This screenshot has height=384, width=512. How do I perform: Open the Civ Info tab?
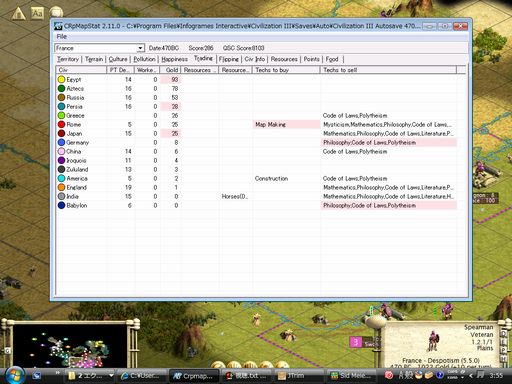[255, 59]
